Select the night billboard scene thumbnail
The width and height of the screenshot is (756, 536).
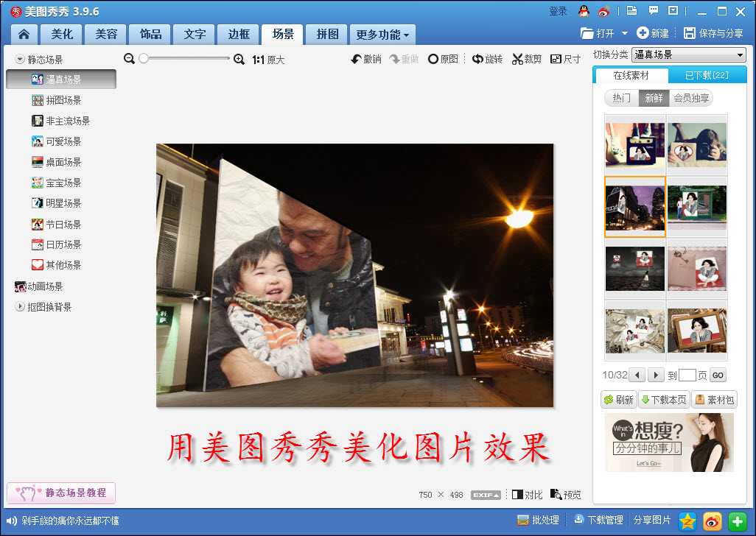pyautogui.click(x=635, y=207)
